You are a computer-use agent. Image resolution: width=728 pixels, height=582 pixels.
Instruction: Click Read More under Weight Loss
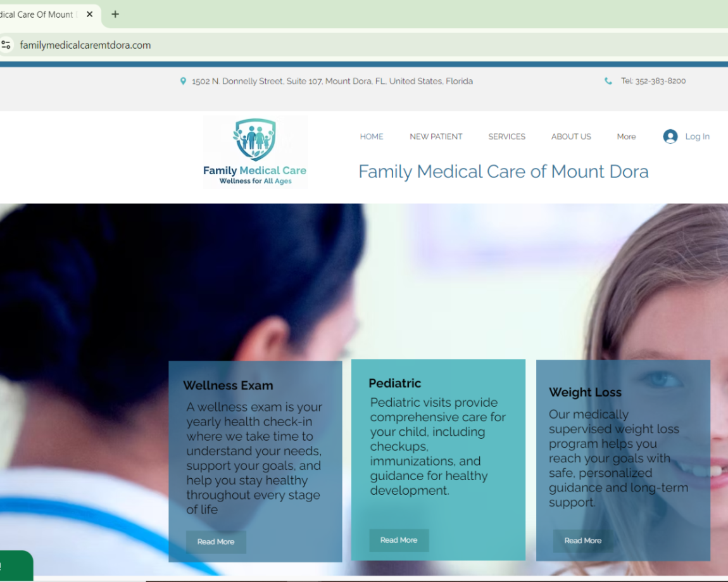[582, 540]
